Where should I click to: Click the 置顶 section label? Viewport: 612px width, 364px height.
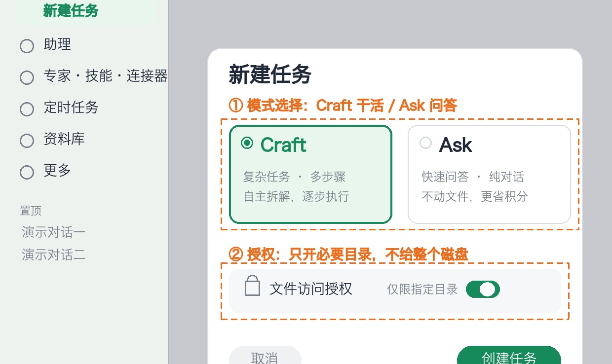pos(31,211)
